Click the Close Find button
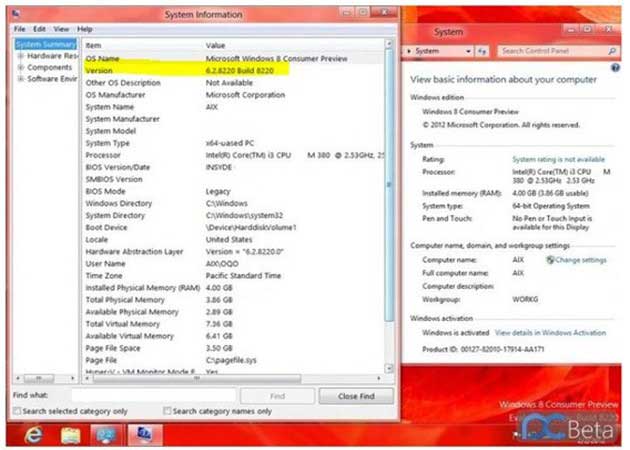The width and height of the screenshot is (630, 450). [x=356, y=396]
